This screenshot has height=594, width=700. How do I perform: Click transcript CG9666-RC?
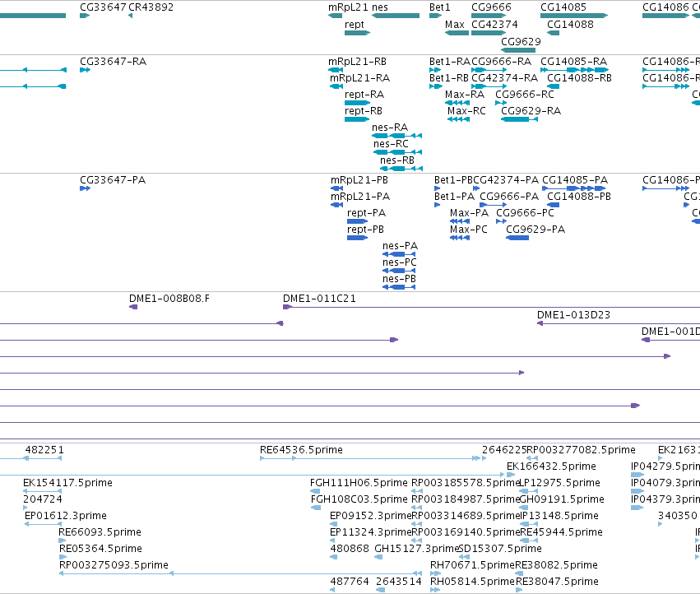(501, 103)
